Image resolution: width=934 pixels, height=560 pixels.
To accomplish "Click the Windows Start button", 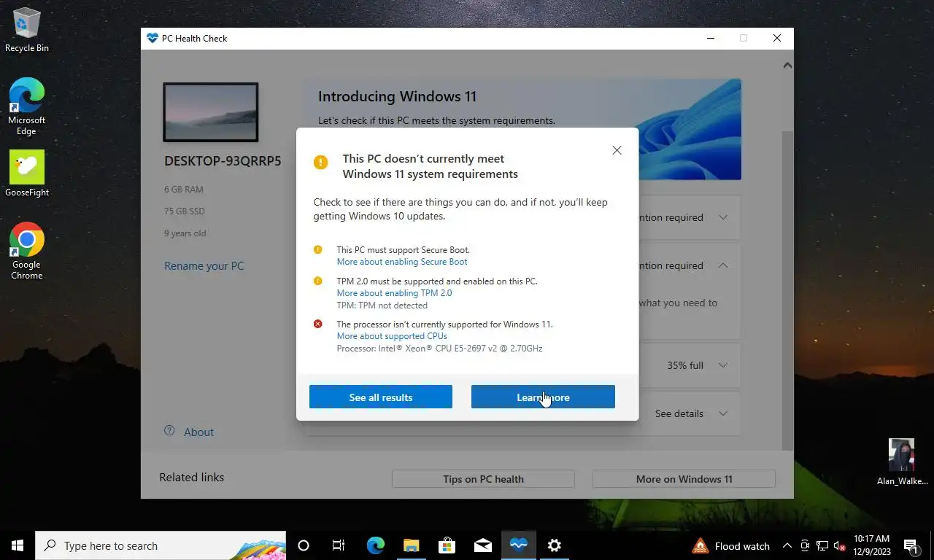I will pyautogui.click(x=18, y=545).
